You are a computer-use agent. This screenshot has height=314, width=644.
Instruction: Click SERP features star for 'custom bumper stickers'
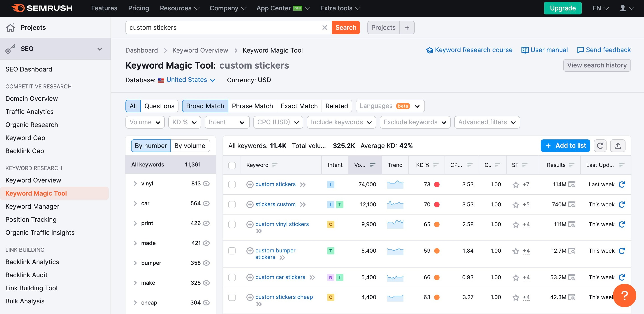(x=516, y=251)
